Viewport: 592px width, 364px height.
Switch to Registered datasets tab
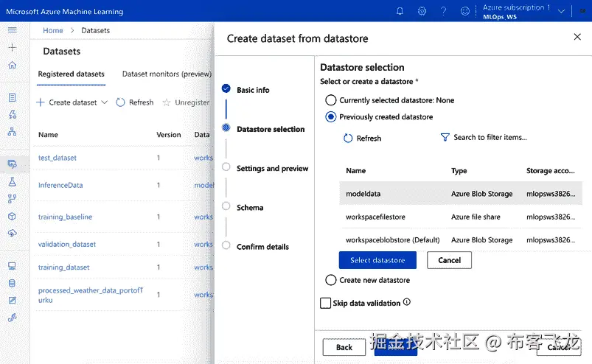pos(71,74)
